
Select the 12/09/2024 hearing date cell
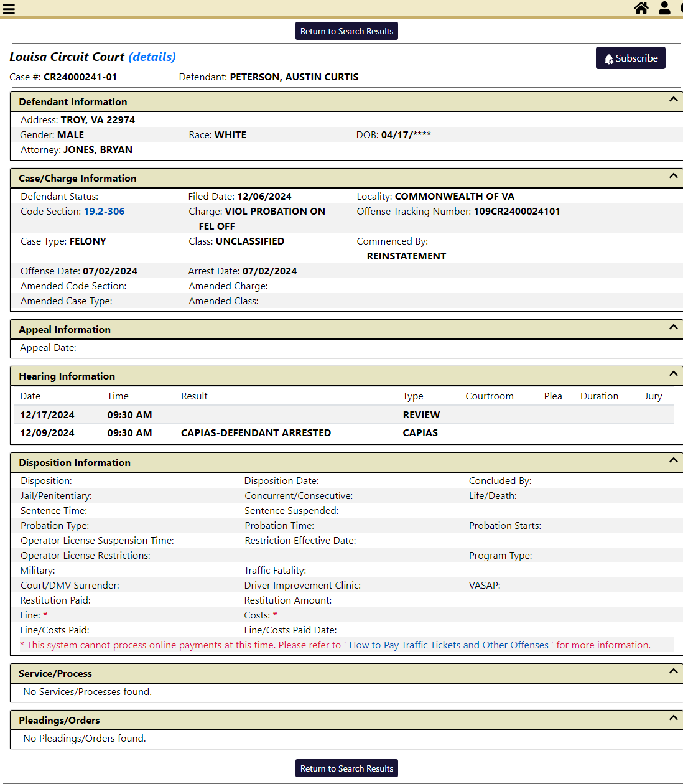tap(47, 433)
